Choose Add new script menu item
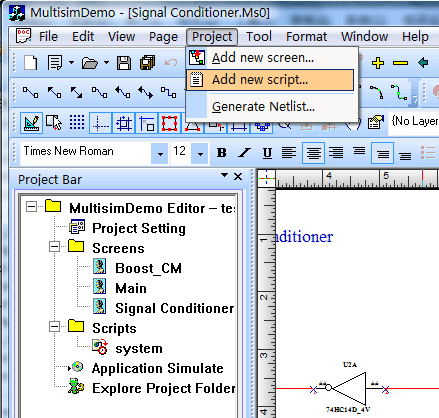439x418 pixels. point(270,80)
